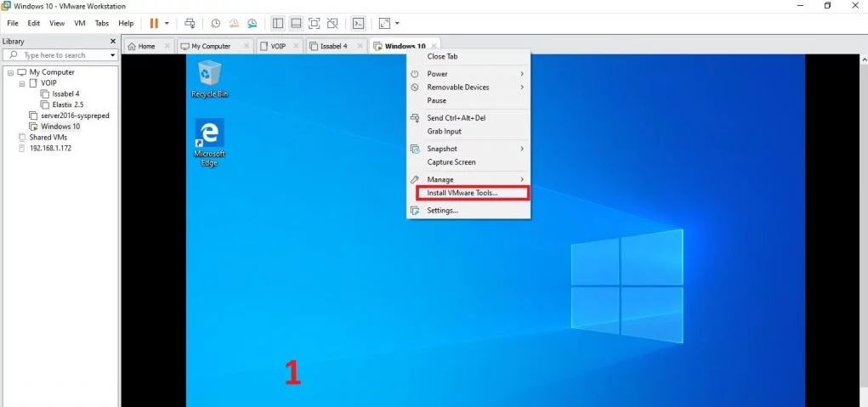This screenshot has width=868, height=407.
Task: Click the Unity mode toolbar icon
Action: [332, 23]
